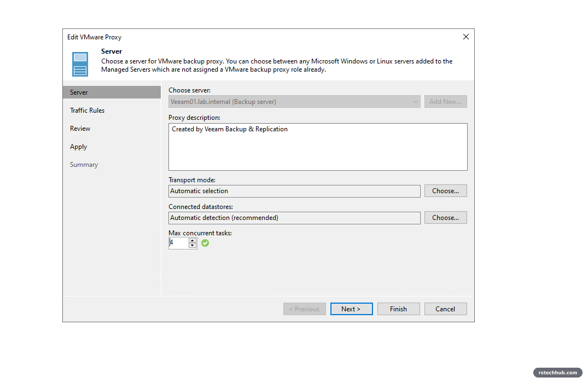Click the 'Choose server:' label
The height and width of the screenshot is (383, 588).
189,90
